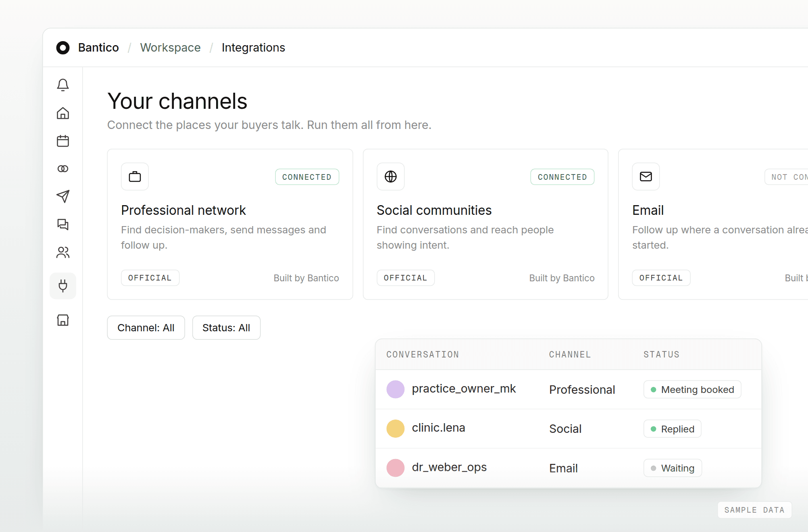Click the Bantico breadcrumb
The image size is (808, 532).
(x=98, y=48)
